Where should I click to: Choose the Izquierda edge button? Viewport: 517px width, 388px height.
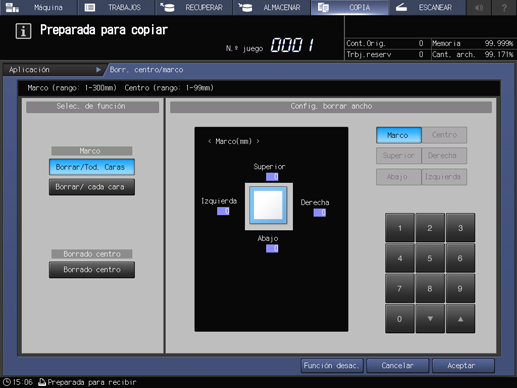(444, 177)
